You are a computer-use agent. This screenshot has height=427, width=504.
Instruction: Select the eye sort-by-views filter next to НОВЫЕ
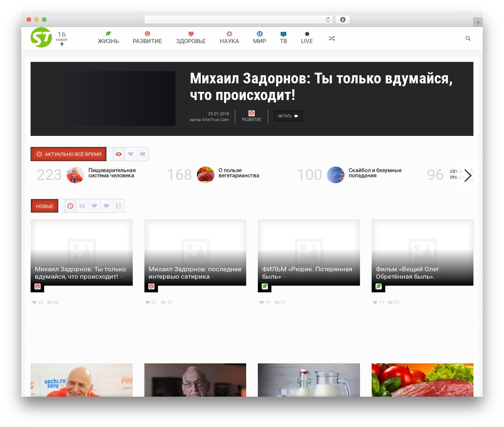click(82, 206)
